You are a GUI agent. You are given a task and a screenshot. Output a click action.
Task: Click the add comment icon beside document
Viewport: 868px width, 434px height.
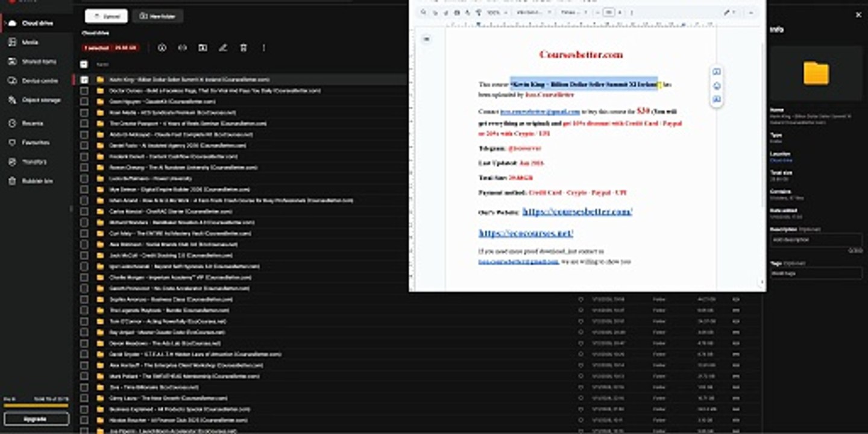(717, 72)
